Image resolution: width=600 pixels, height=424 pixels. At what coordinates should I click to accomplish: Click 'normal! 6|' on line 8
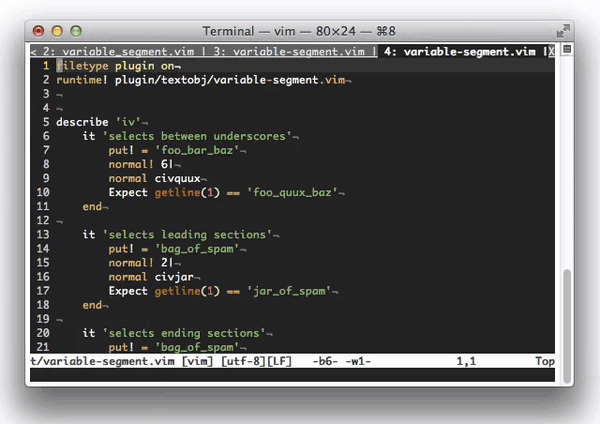(x=141, y=164)
